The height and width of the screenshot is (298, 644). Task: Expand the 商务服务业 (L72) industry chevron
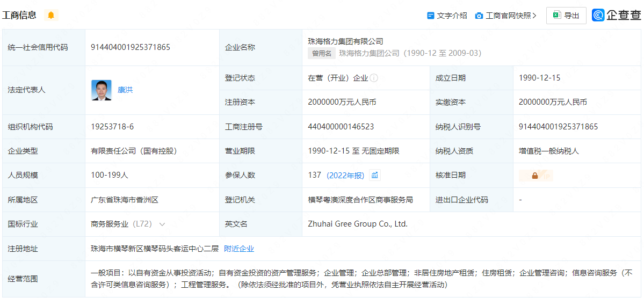162,224
